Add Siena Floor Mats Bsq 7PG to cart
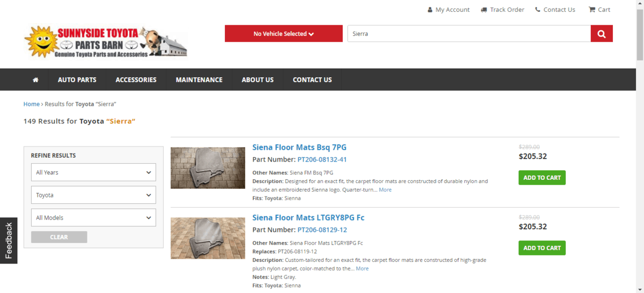This screenshot has width=644, height=293. pos(542,178)
